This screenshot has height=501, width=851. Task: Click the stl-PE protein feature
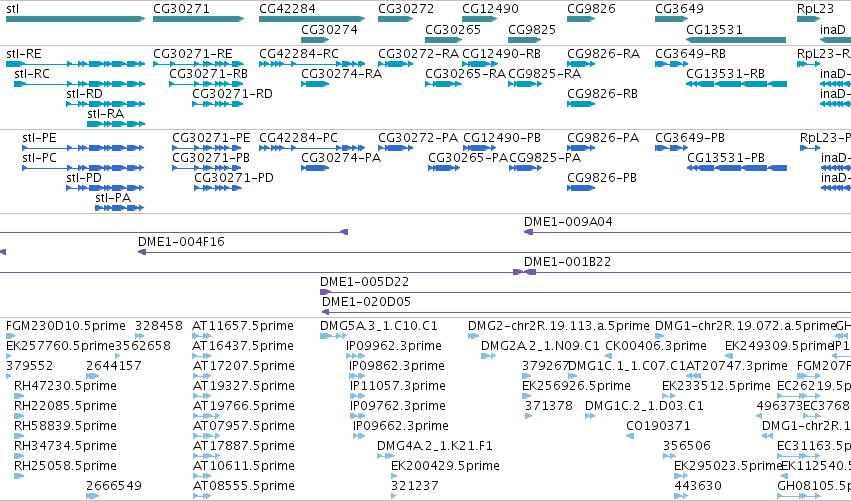(x=83, y=148)
